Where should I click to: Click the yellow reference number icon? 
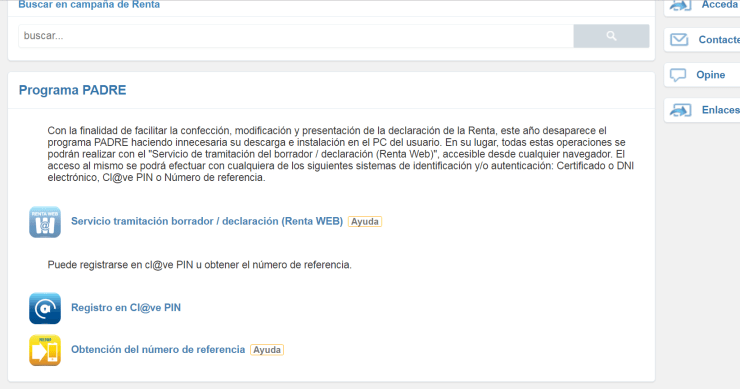(x=45, y=350)
